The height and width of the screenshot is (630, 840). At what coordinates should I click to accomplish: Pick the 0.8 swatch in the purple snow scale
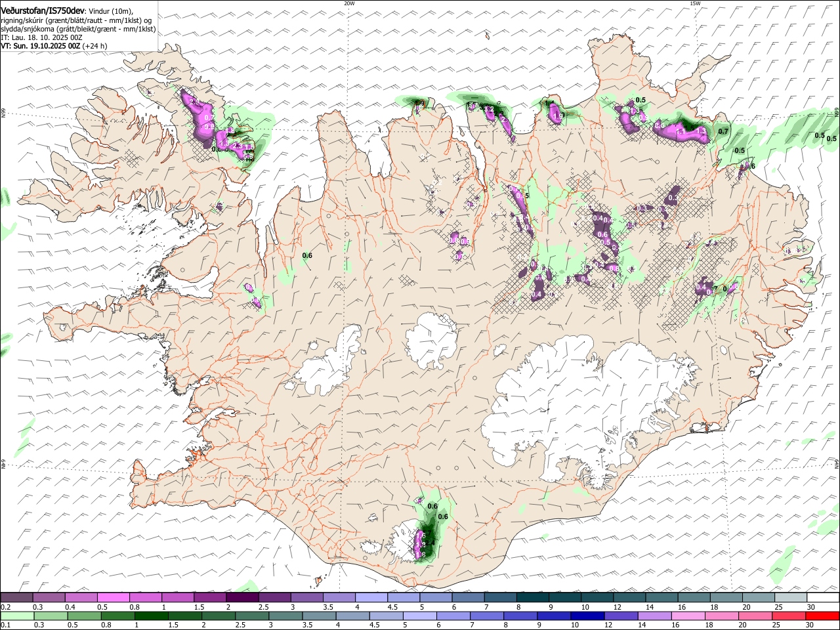(145, 598)
